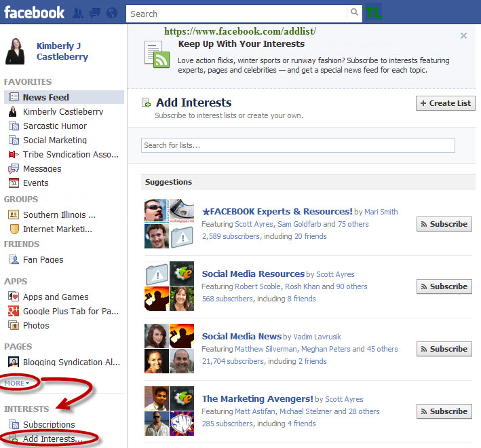
Task: Click the Internet Marketing group shield icon
Action: pos(14,229)
